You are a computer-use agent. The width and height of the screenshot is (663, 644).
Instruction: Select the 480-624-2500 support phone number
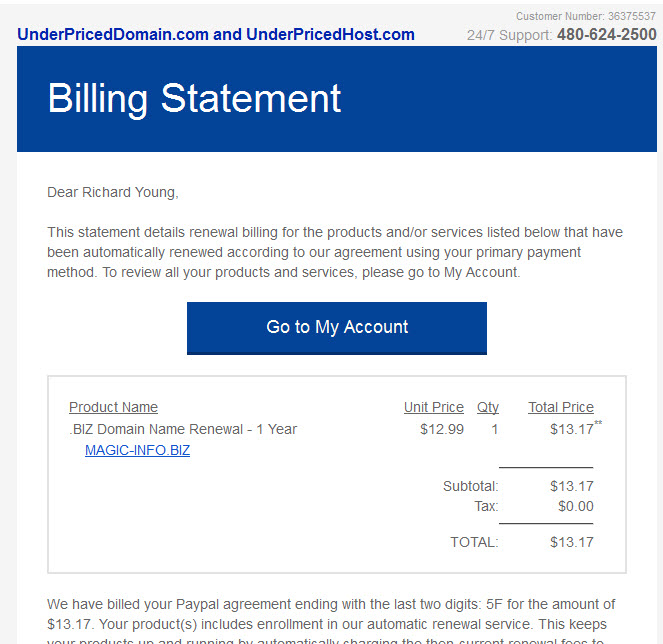coord(606,35)
